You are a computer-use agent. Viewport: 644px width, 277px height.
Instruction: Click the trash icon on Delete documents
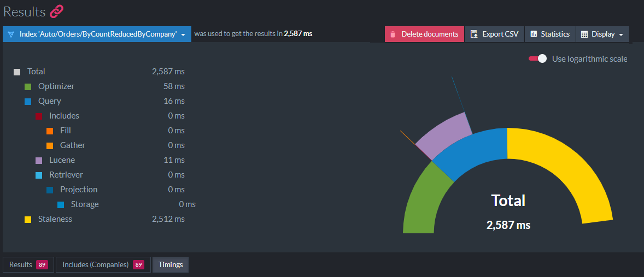(x=393, y=34)
